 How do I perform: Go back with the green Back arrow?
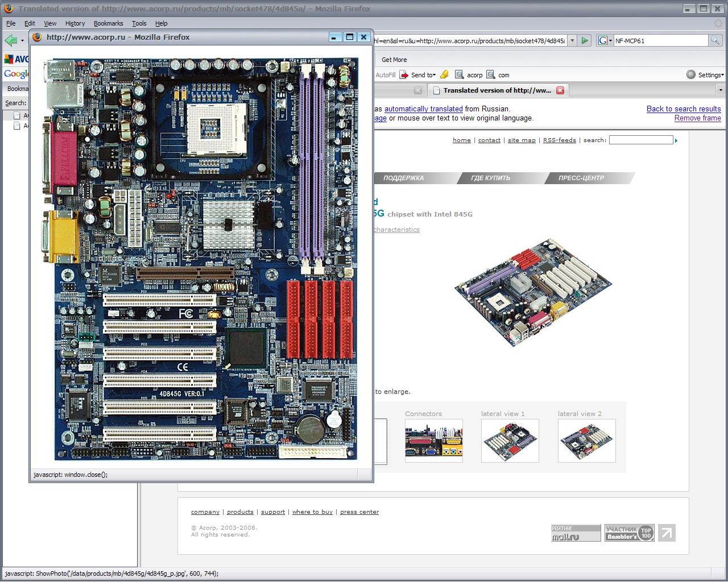[11, 40]
